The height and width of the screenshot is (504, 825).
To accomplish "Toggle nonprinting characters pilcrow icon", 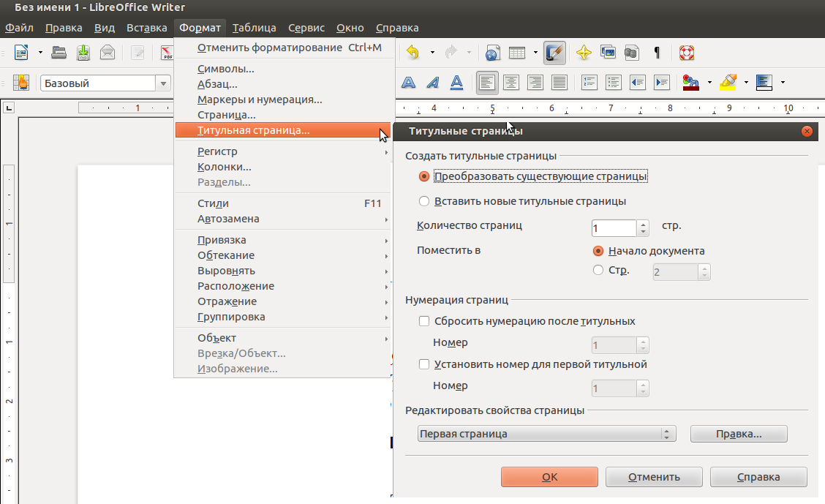I will tap(657, 53).
